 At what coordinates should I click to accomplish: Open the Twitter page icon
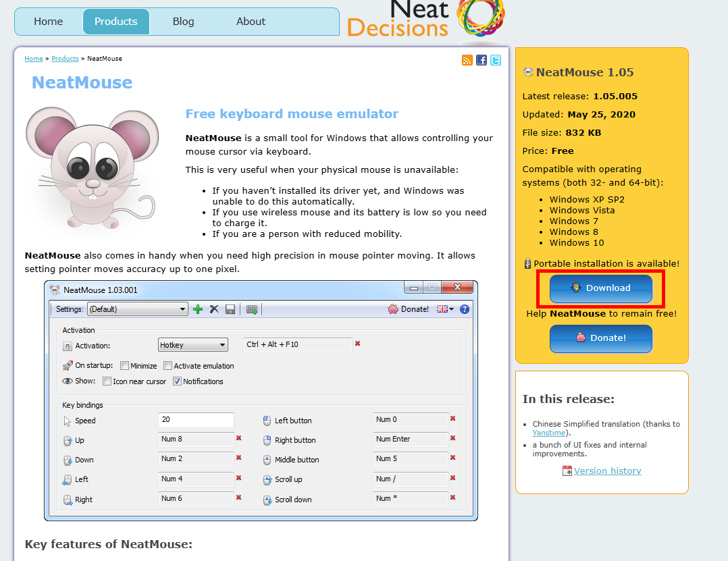(496, 60)
